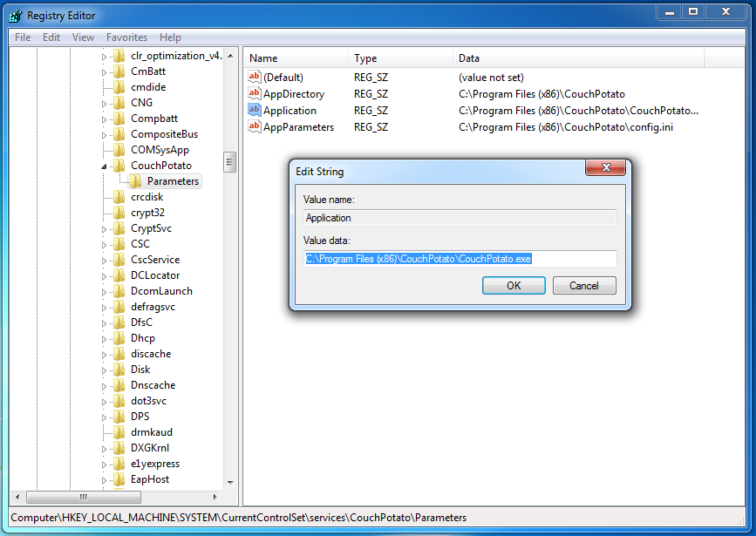This screenshot has width=756, height=536.
Task: Open the Favorites menu
Action: [x=126, y=37]
